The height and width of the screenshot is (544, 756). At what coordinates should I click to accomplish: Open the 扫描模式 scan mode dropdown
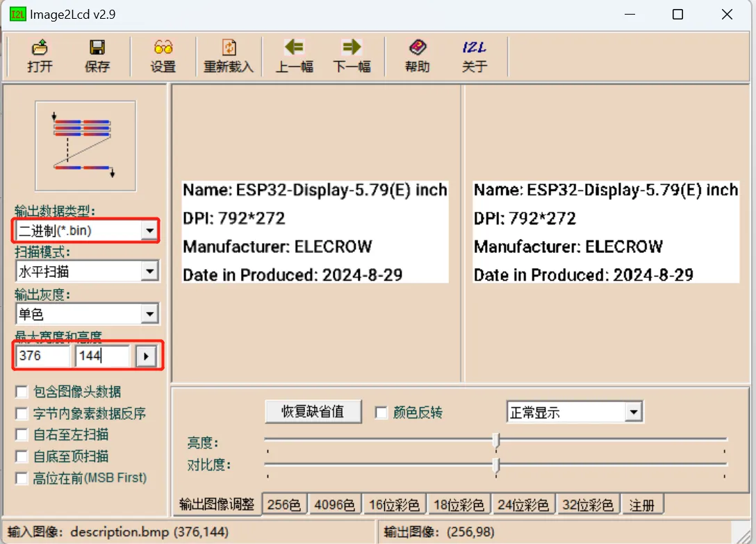(149, 272)
